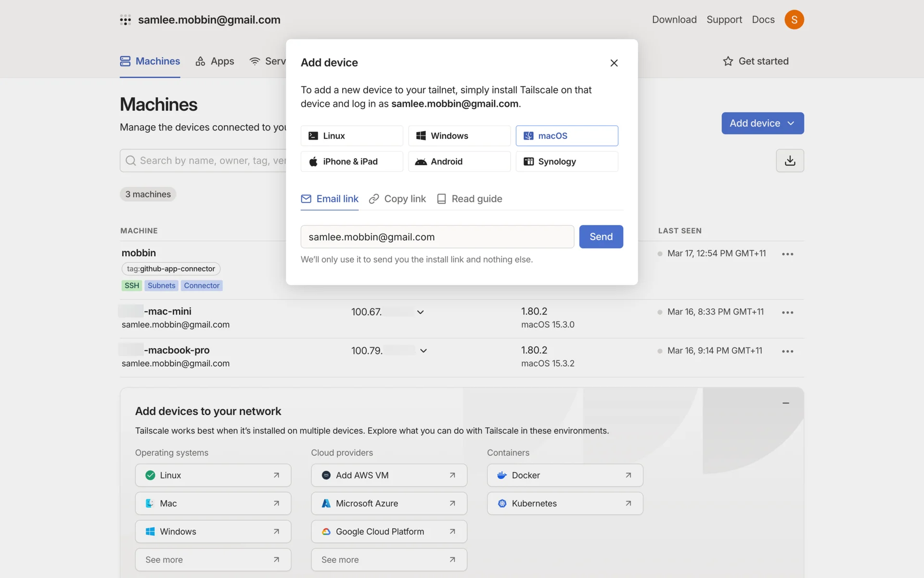
Task: Open three-dot menu for macbook-pro machine
Action: (x=787, y=351)
